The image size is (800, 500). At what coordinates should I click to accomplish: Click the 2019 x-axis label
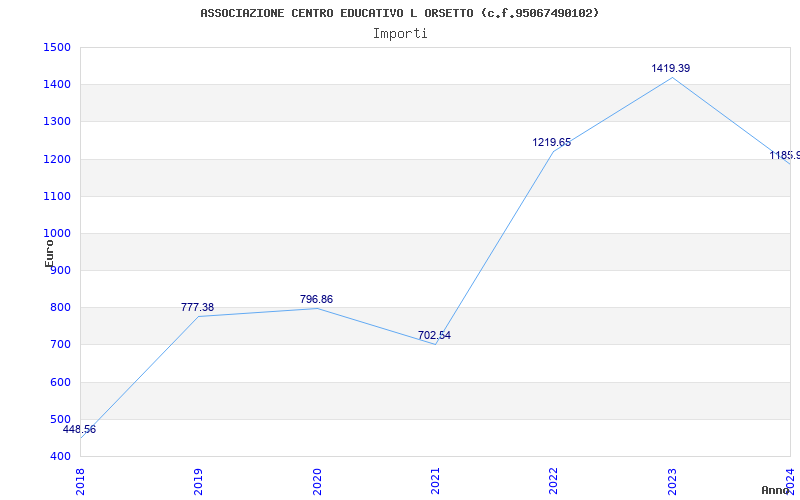tap(198, 482)
